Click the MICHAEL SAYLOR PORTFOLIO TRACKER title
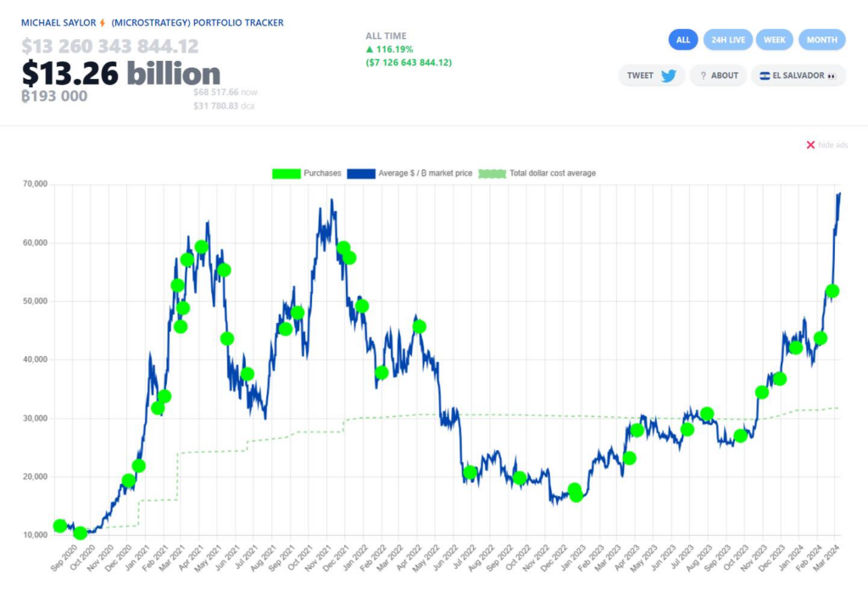 (x=153, y=23)
